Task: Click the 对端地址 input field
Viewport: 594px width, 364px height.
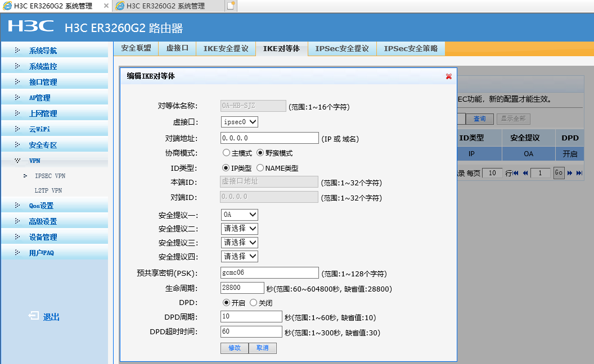Action: click(270, 138)
